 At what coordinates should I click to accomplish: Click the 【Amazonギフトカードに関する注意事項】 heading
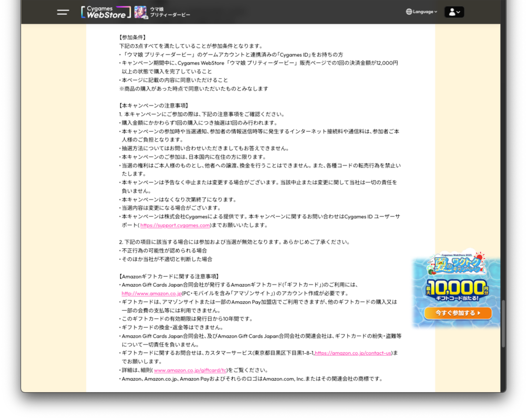pyautogui.click(x=169, y=276)
